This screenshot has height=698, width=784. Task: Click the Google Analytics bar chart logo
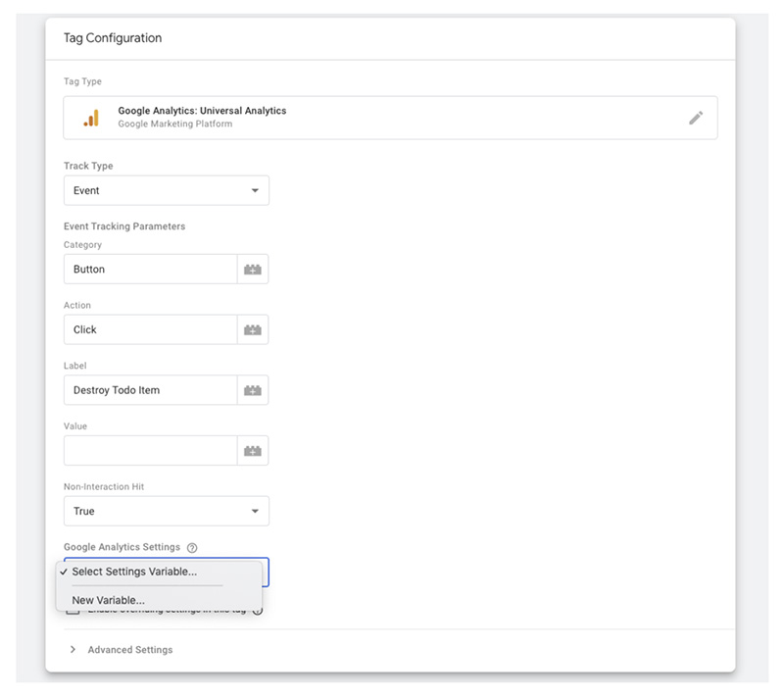point(91,118)
